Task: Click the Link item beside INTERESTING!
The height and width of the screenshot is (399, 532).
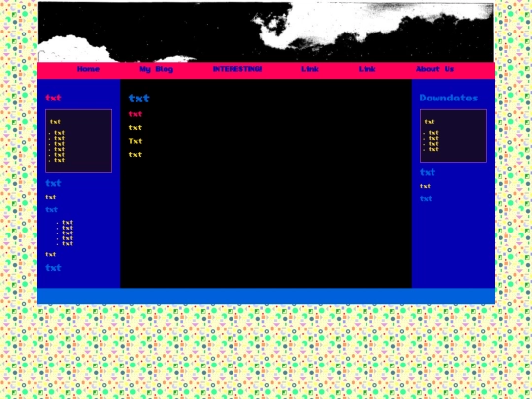Action: (x=310, y=69)
